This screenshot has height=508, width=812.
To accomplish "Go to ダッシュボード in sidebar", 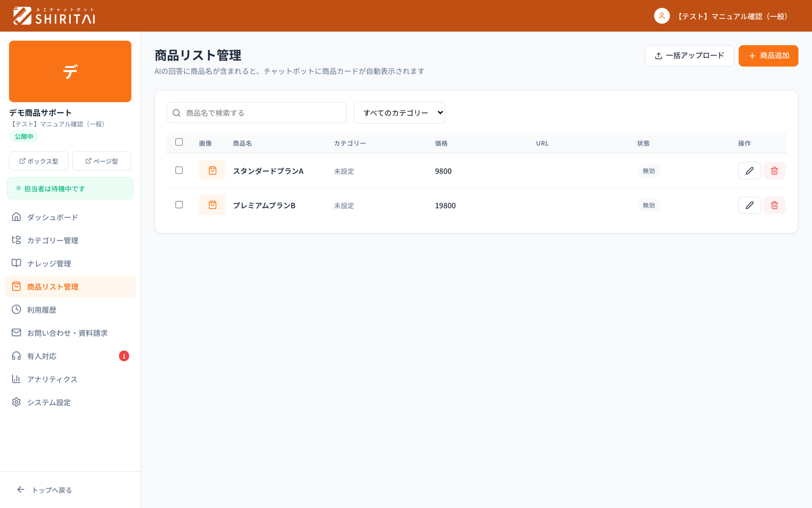I will tap(70, 217).
